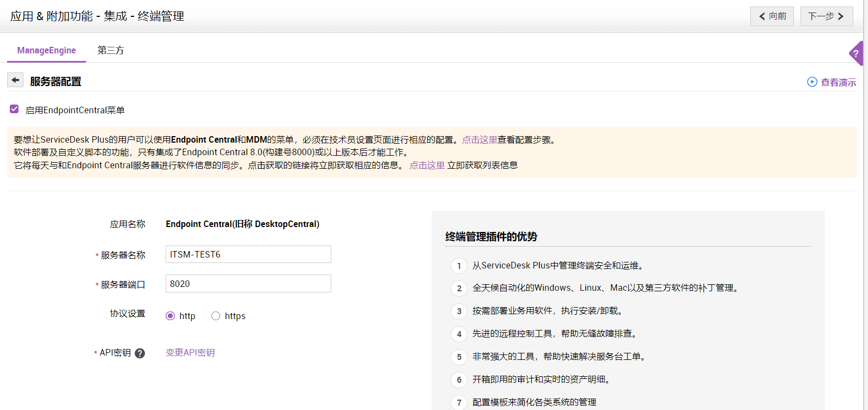The width and height of the screenshot is (868, 410).
Task: Click the text 按需部署业务用软件，执行安装/卸载
Action: (x=548, y=311)
